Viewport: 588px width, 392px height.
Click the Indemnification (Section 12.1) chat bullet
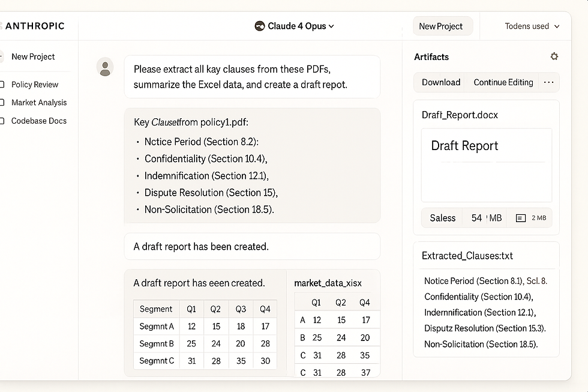206,175
